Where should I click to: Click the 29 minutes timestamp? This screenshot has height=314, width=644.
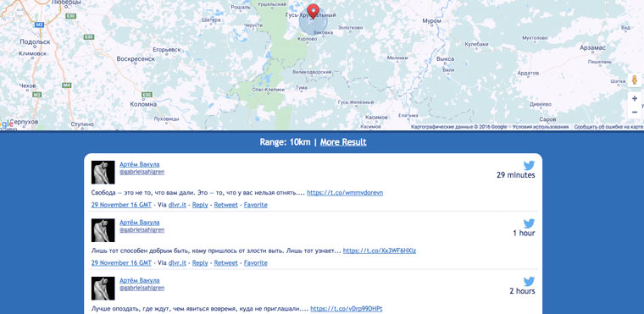tap(516, 175)
